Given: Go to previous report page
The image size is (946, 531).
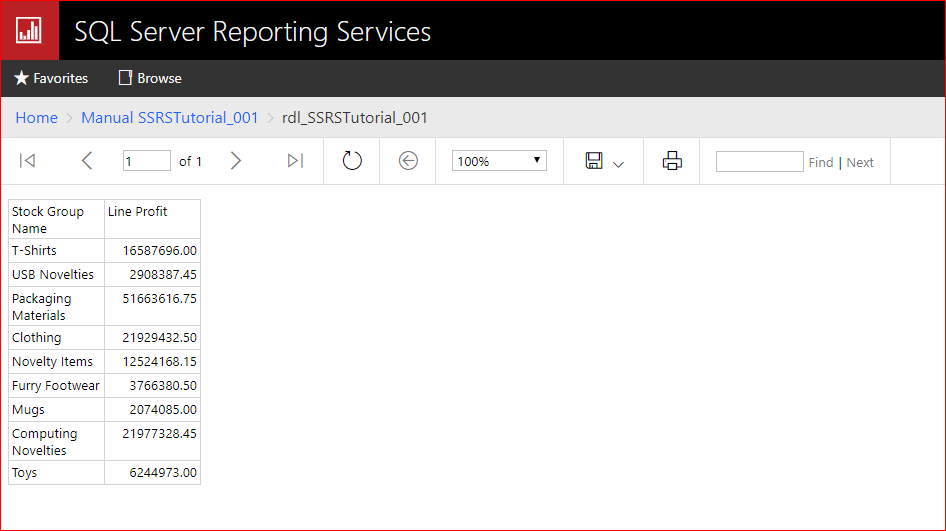Looking at the screenshot, I should [x=87, y=161].
